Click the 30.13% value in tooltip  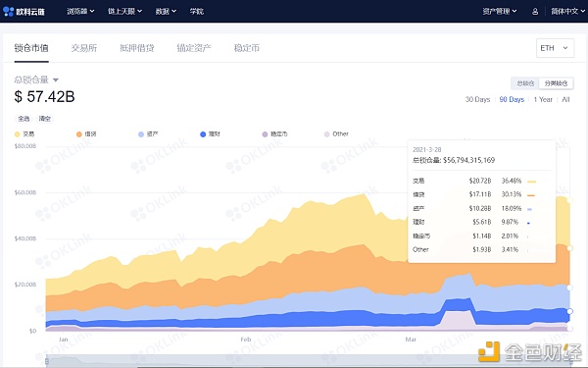[512, 194]
